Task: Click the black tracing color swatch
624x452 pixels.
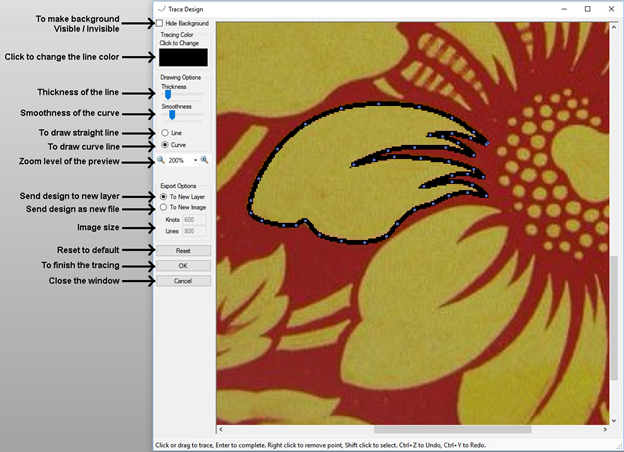Action: click(183, 58)
